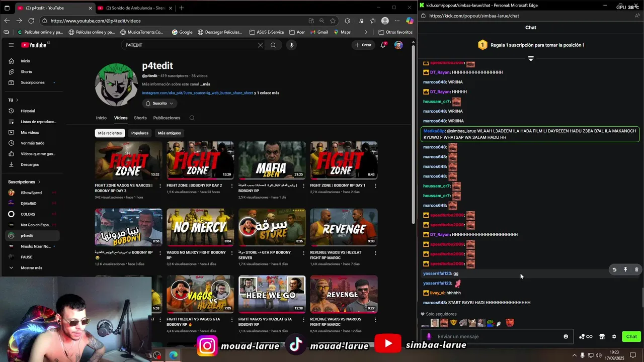Open YouTube account avatar menu
The image size is (644, 362).
tap(398, 45)
